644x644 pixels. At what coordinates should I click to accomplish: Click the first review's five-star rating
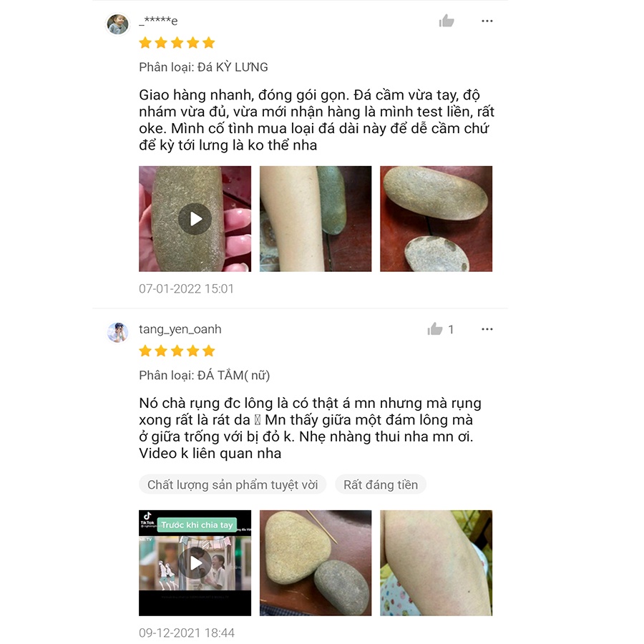(x=177, y=43)
